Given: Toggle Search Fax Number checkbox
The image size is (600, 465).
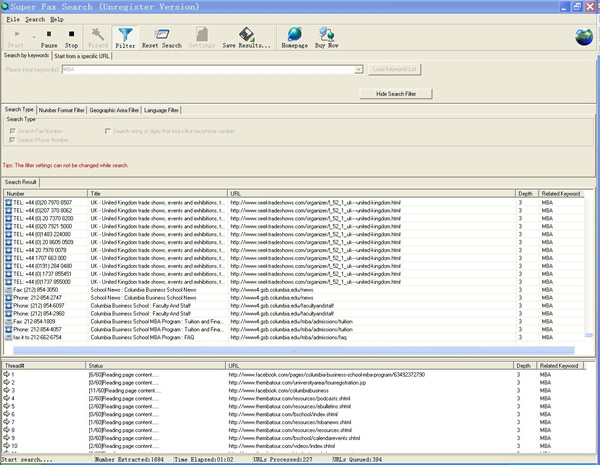Looking at the screenshot, I should [12, 131].
